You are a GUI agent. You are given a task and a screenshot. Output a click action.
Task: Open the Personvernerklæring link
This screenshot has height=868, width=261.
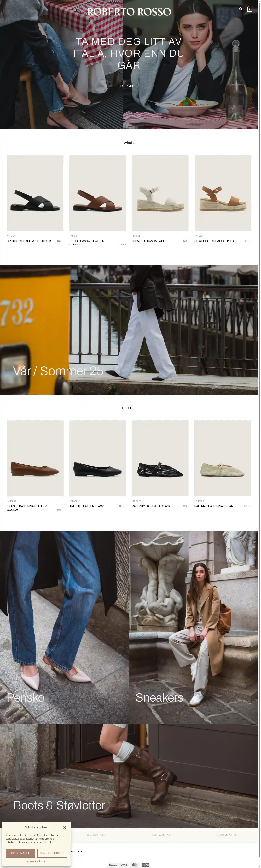(x=36, y=861)
